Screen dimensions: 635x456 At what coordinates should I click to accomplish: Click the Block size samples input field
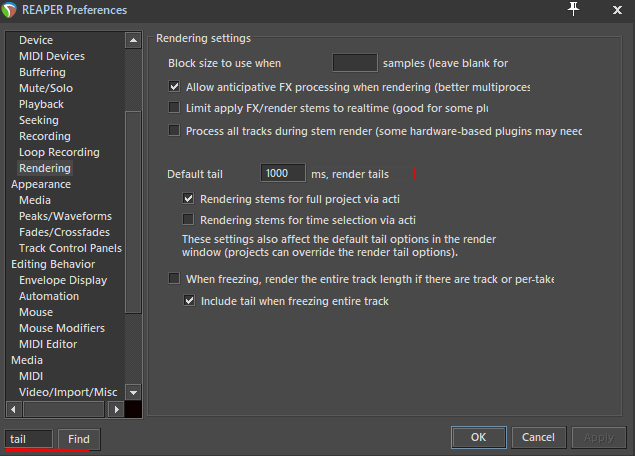tap(355, 63)
